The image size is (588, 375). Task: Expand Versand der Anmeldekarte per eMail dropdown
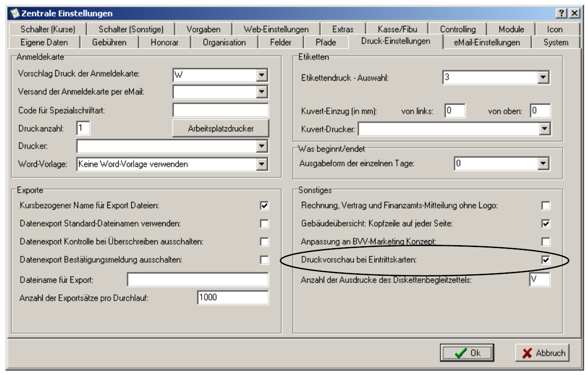(262, 91)
